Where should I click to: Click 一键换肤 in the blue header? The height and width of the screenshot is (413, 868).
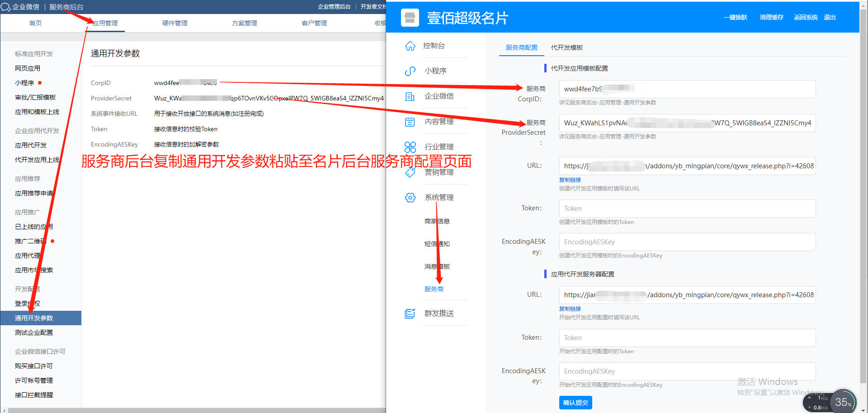736,17
